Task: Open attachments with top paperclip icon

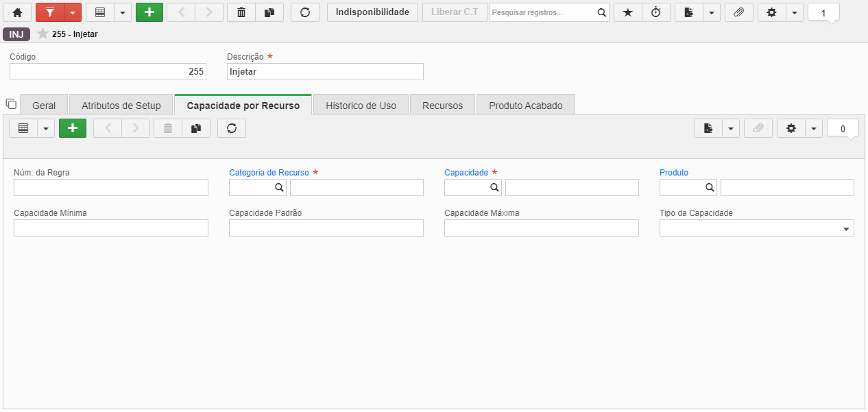Action: coord(738,12)
